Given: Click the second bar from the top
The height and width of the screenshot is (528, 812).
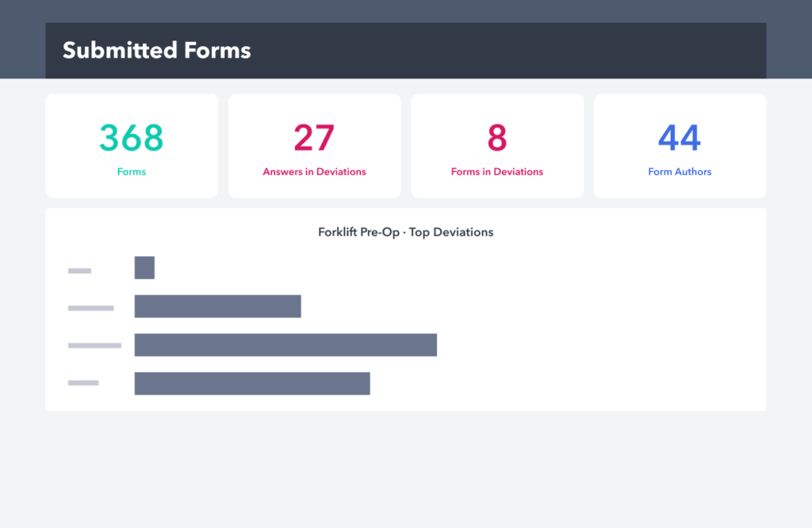Looking at the screenshot, I should pyautogui.click(x=217, y=307).
